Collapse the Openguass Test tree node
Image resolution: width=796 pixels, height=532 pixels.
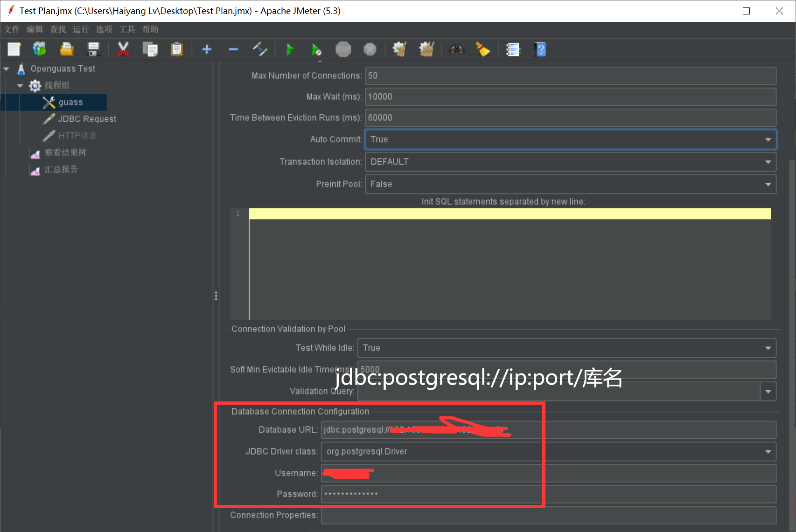click(x=7, y=69)
